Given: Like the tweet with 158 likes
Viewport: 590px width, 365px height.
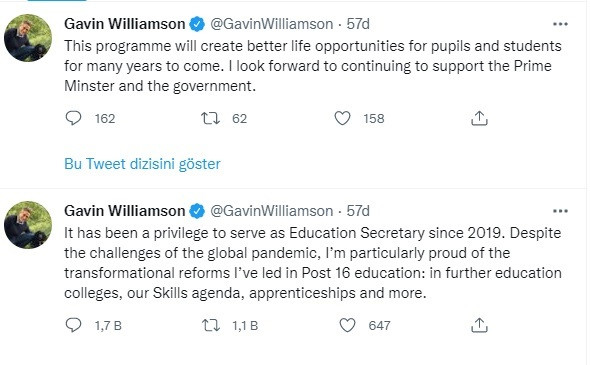Looking at the screenshot, I should [342, 118].
